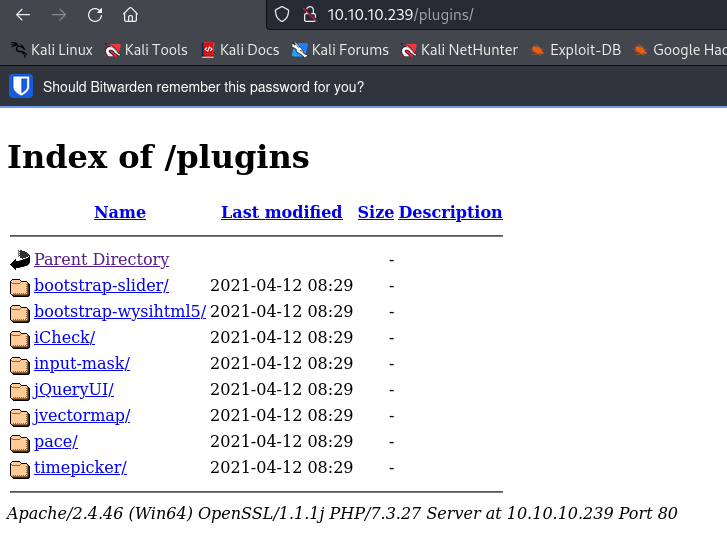This screenshot has height=538, width=727.
Task: Sort listing by Last modified column
Action: pyautogui.click(x=281, y=212)
